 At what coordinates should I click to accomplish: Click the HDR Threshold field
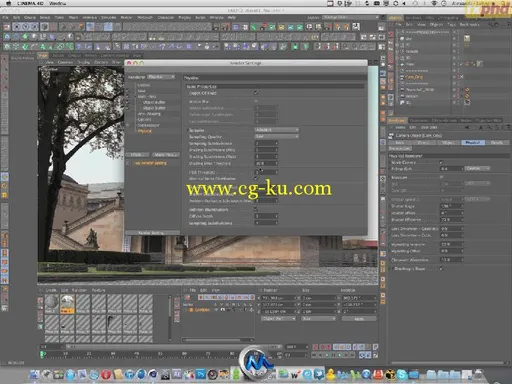point(266,172)
